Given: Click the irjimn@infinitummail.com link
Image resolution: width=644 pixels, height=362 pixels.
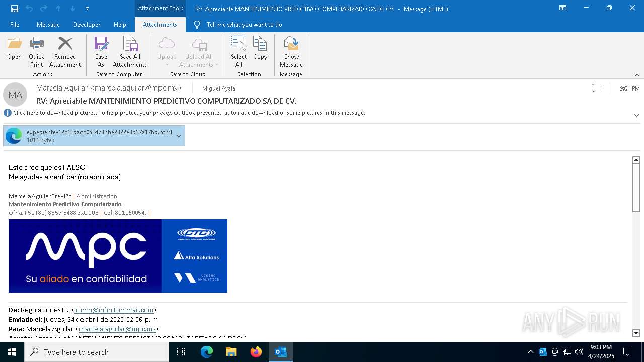Looking at the screenshot, I should coord(114,310).
